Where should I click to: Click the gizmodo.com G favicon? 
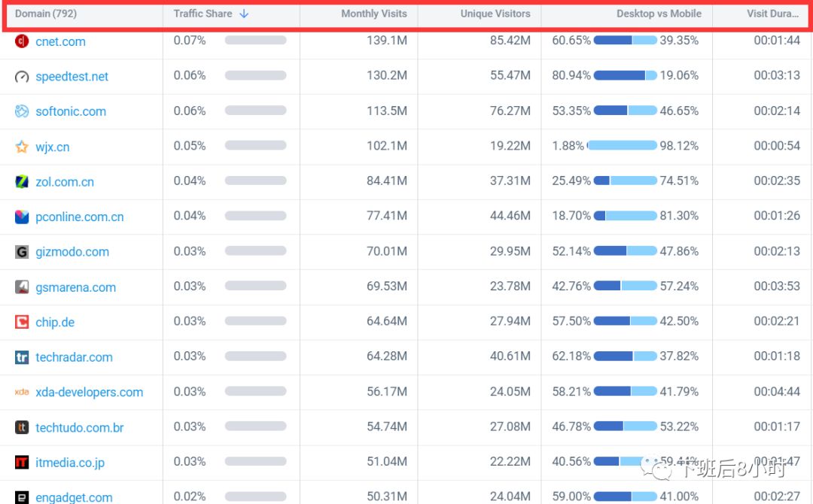pos(22,252)
